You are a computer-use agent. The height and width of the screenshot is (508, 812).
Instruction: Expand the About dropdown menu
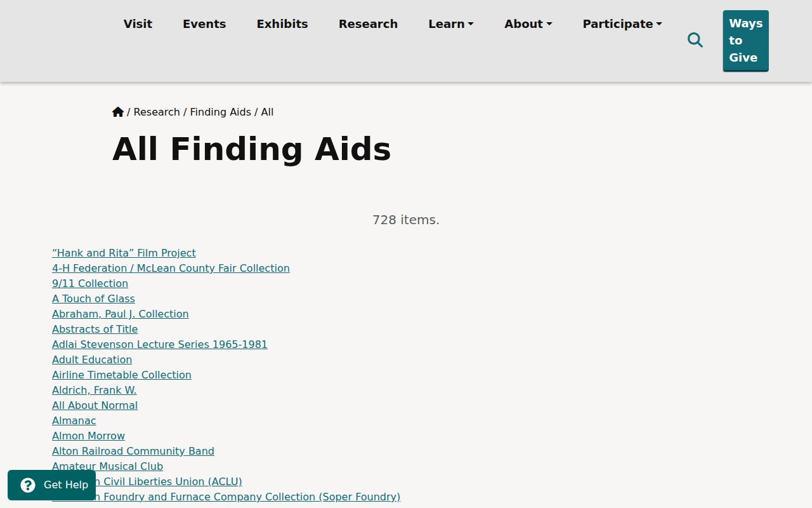click(528, 24)
